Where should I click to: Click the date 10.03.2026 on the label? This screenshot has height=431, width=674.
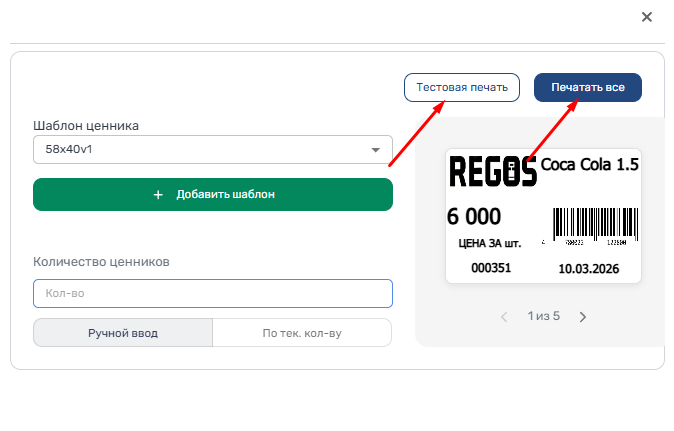click(589, 268)
